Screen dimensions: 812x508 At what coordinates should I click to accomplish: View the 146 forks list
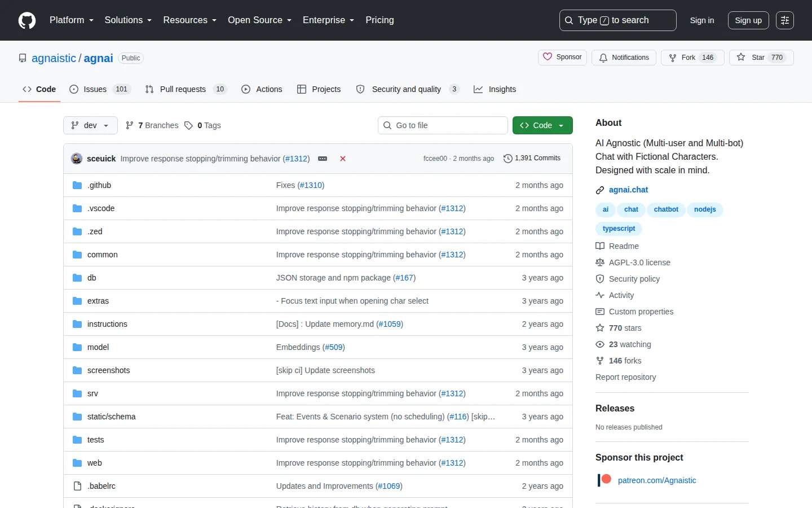(x=619, y=361)
